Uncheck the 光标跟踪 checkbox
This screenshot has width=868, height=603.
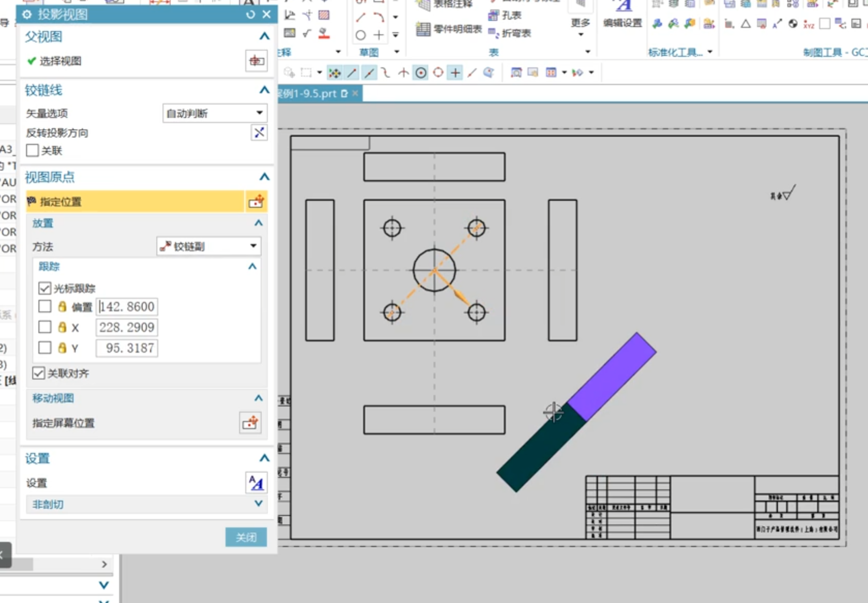tap(45, 288)
